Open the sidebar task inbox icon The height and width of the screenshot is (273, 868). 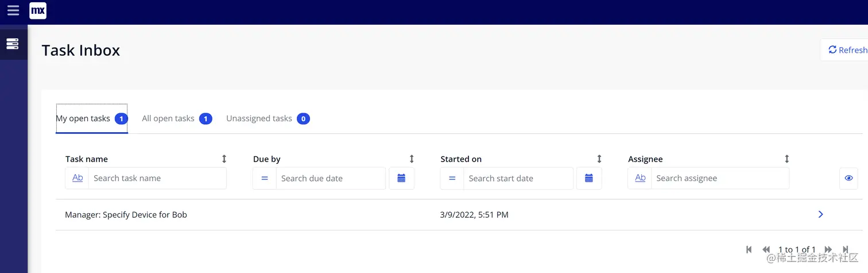(x=13, y=44)
